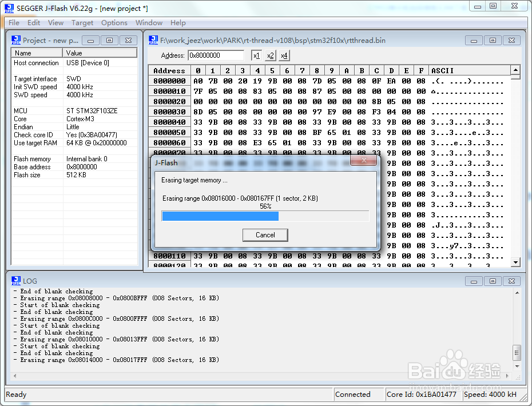Maximize the LOG panel

pos(493,281)
